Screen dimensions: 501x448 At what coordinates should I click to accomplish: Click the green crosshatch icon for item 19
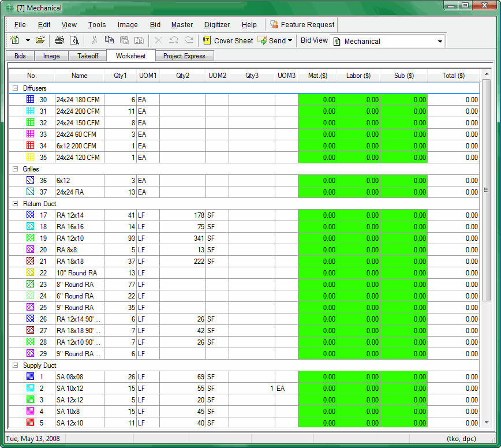pos(31,238)
